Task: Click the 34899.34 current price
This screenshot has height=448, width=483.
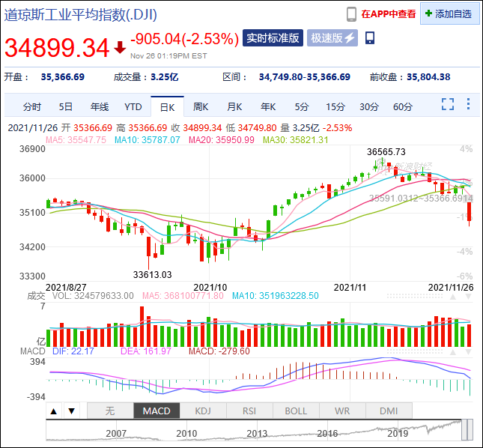Action: 57,48
